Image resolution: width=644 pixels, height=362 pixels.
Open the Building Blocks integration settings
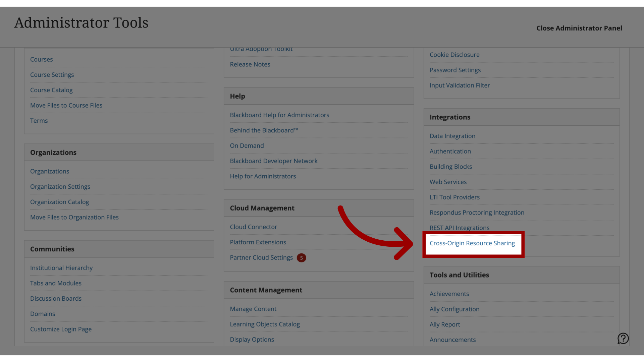point(451,167)
